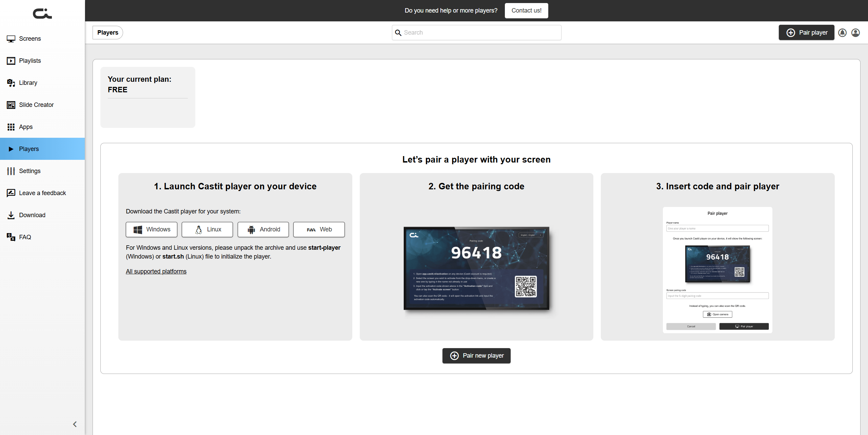Click the Slide Creator icon
Viewport: 868px width, 435px height.
11,105
